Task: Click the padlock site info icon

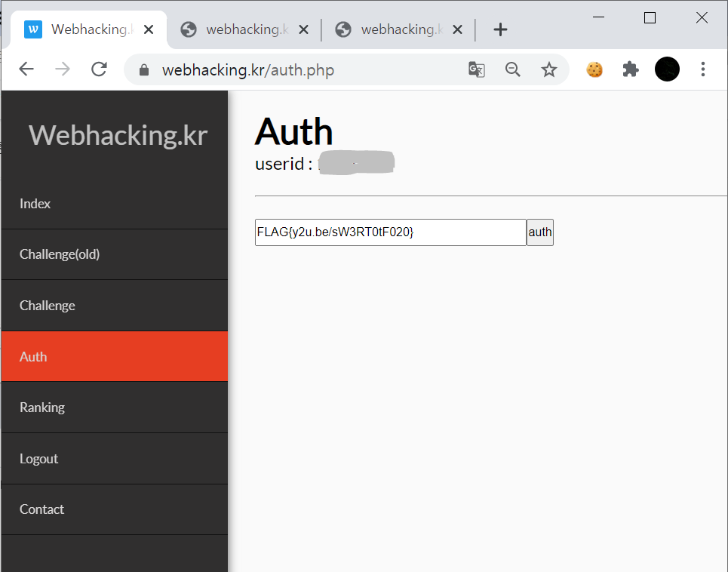Action: click(x=144, y=70)
